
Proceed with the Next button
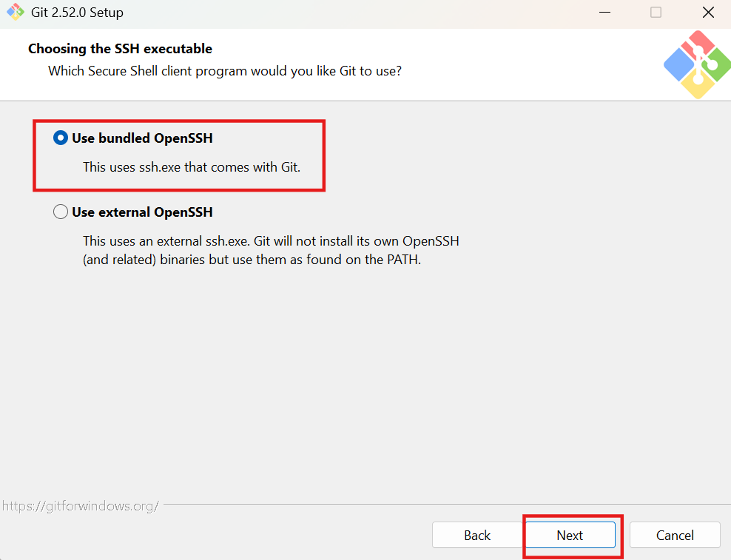pos(570,535)
